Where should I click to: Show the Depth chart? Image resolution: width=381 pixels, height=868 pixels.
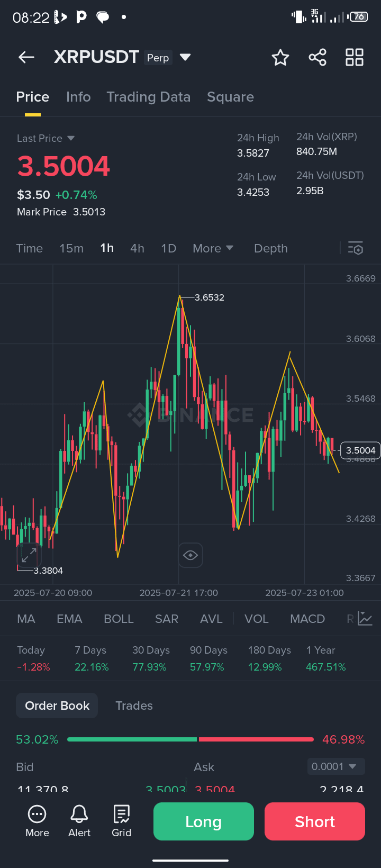[x=271, y=248]
